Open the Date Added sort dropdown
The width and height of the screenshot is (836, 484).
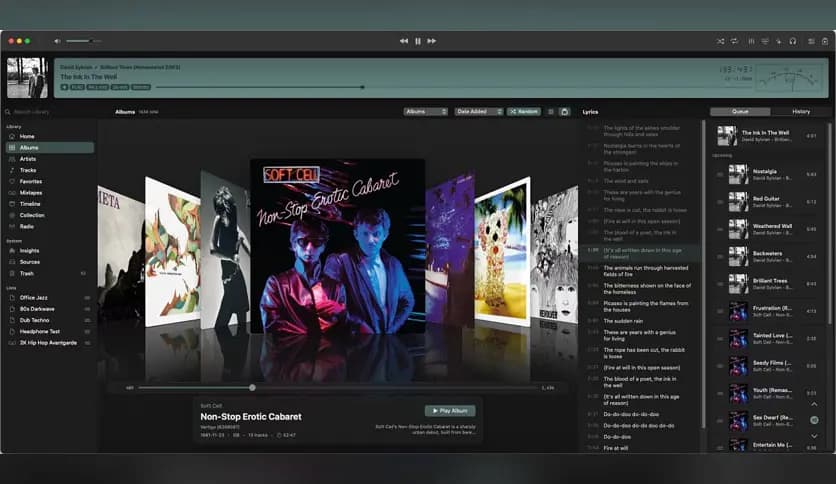(479, 112)
